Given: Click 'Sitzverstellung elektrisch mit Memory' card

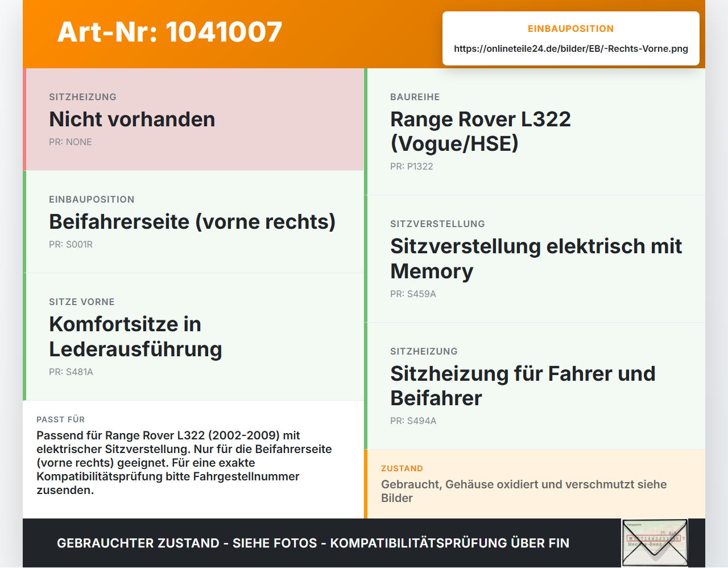Looking at the screenshot, I should [x=535, y=259].
